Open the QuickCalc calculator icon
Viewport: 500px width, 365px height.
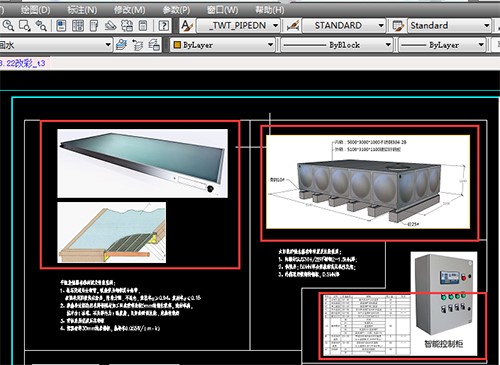point(143,26)
